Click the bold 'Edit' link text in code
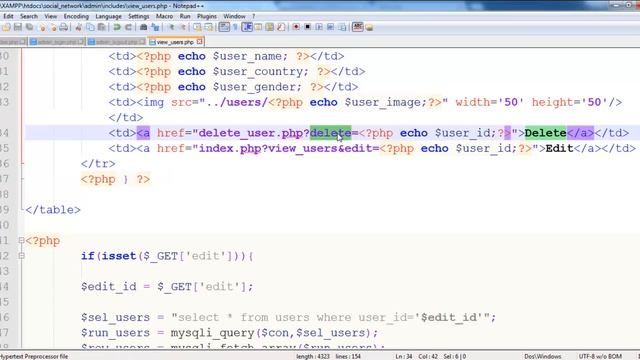The height and width of the screenshot is (360, 640). coord(559,148)
